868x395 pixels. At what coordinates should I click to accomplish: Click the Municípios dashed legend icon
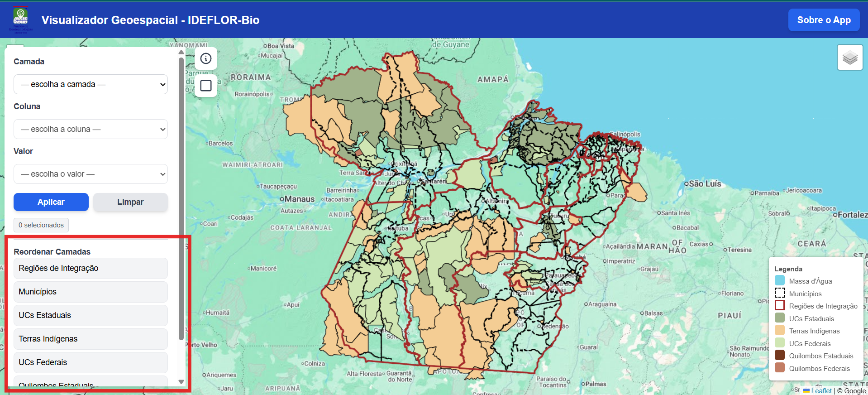tap(779, 293)
